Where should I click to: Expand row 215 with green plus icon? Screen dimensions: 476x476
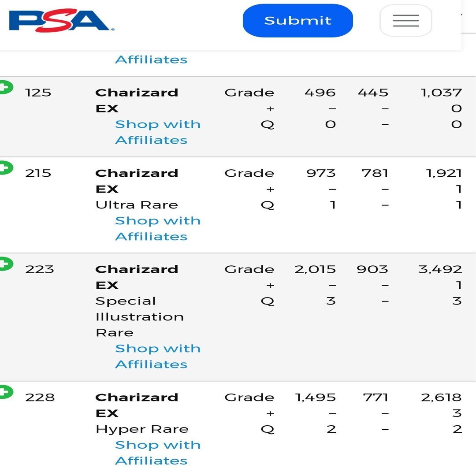click(x=6, y=168)
